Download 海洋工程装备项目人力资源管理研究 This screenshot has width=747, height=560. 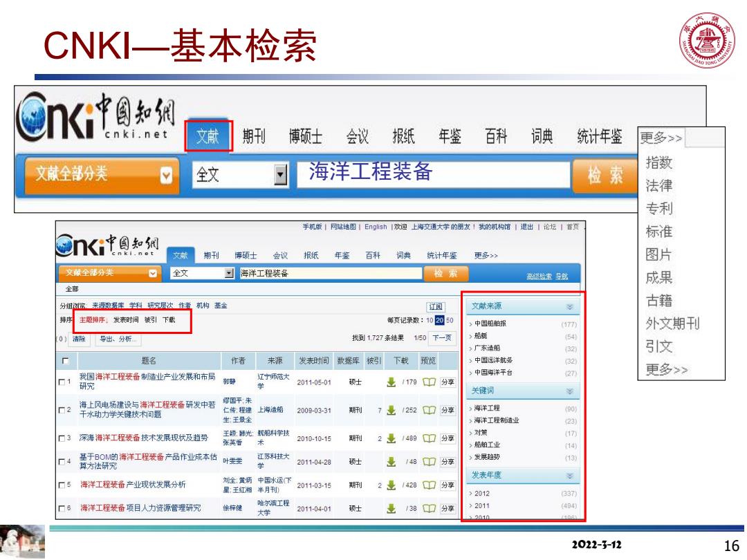point(391,508)
